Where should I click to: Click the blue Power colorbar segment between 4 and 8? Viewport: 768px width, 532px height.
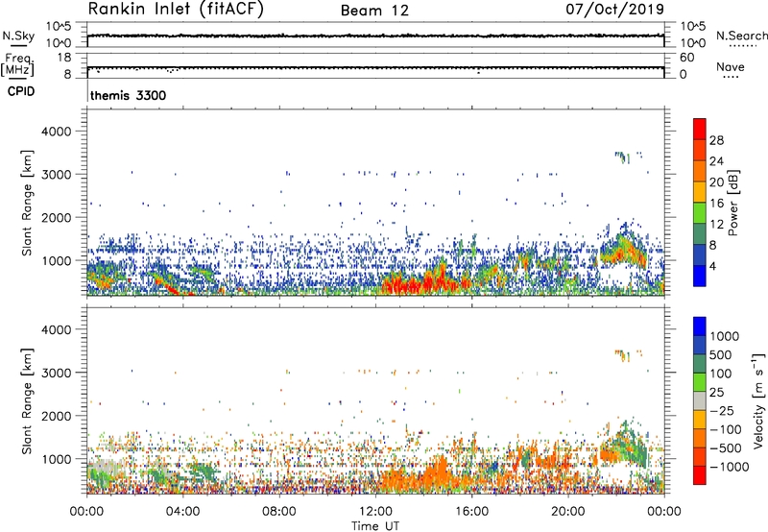(700, 254)
